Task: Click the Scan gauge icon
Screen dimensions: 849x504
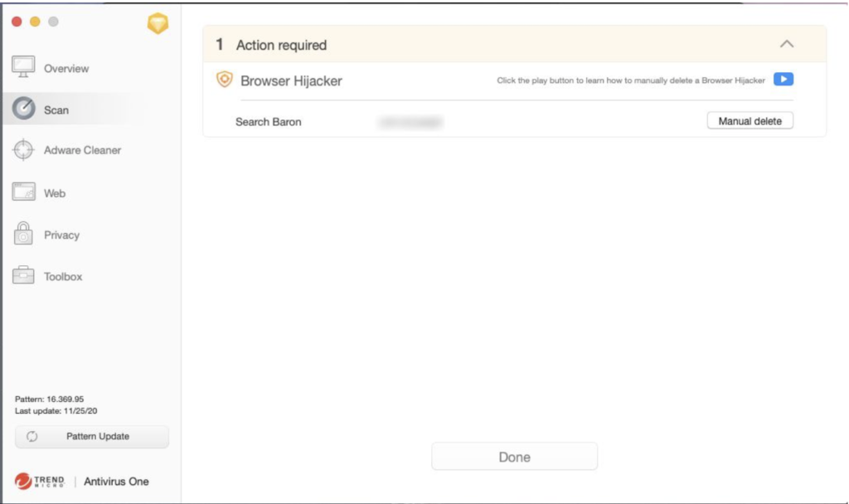Action: (x=23, y=109)
